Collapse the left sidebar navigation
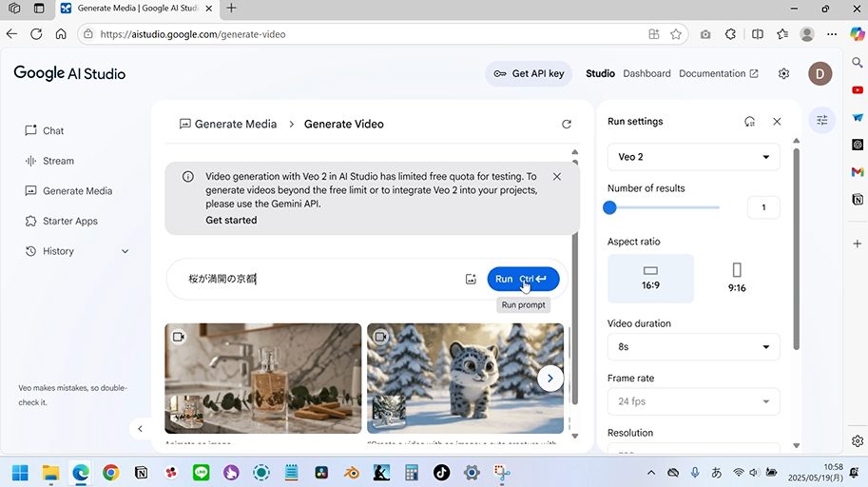Image resolution: width=868 pixels, height=487 pixels. pyautogui.click(x=140, y=428)
